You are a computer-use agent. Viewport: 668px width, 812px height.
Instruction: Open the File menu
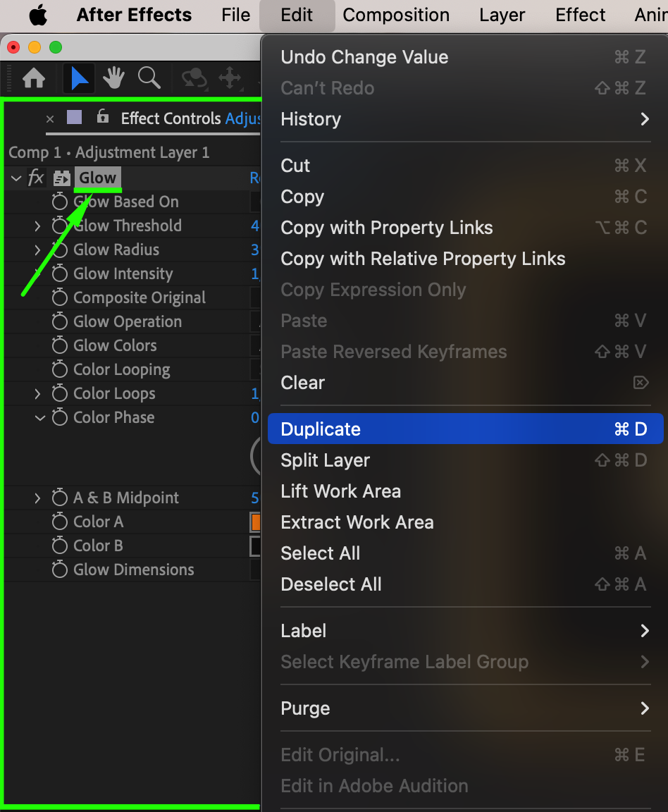point(235,15)
